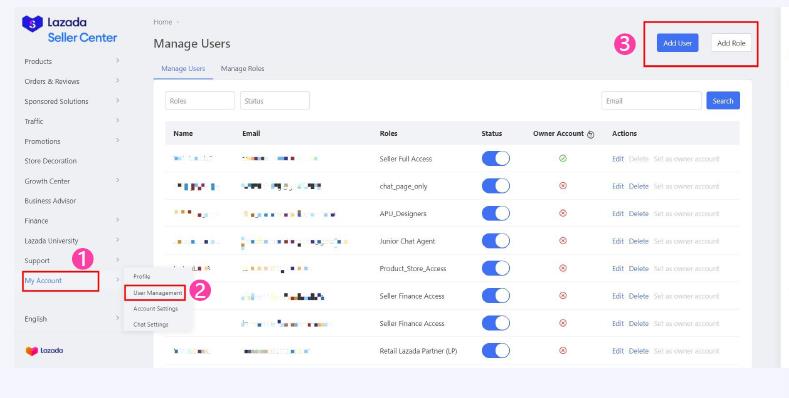Expand the Traffic menu chevron
The image size is (789, 398).
click(x=117, y=121)
